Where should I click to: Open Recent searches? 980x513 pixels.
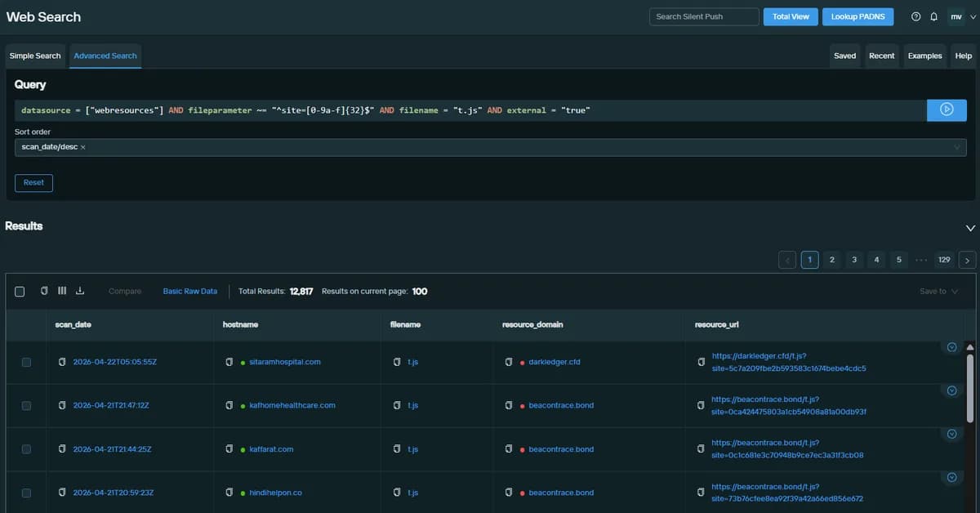[882, 56]
